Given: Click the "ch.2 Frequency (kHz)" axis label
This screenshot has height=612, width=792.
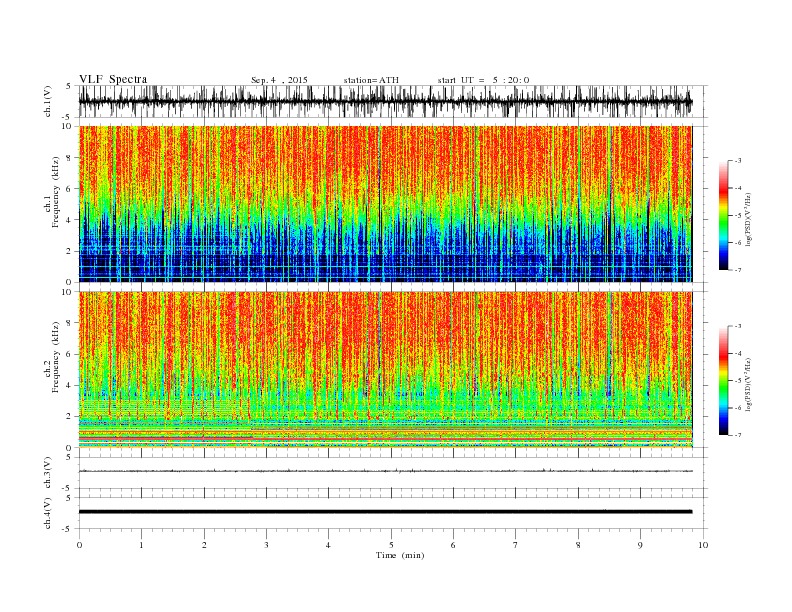Looking at the screenshot, I should [52, 358].
